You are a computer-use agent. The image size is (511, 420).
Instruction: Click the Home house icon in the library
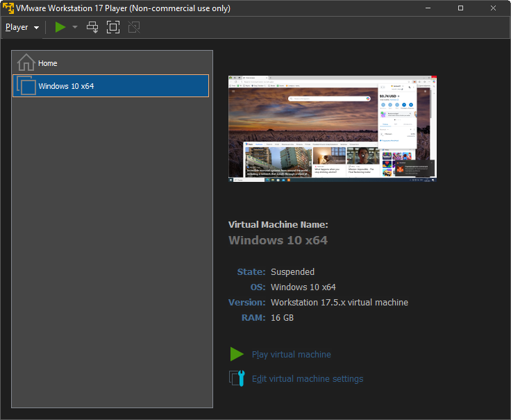(x=26, y=62)
